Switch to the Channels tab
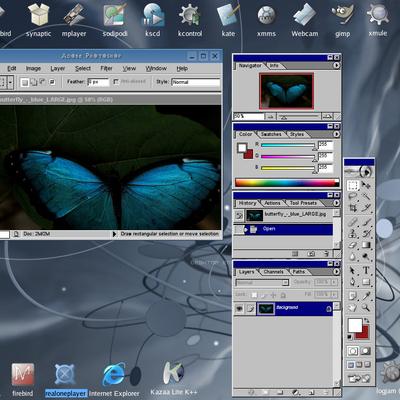Image resolution: width=400 pixels, height=400 pixels. click(273, 272)
